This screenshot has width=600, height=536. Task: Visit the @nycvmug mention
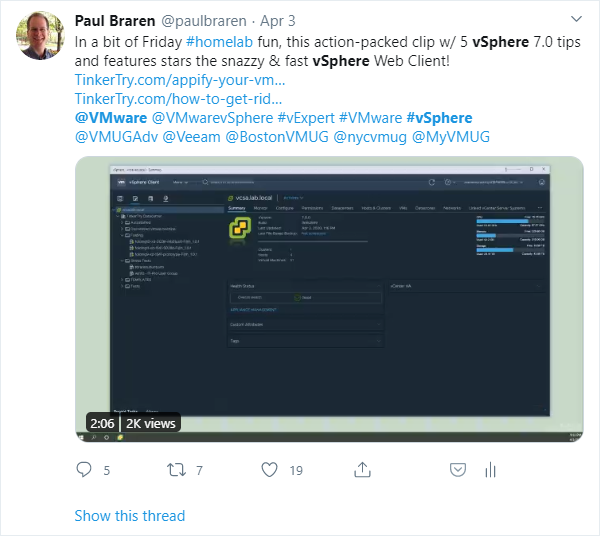pos(370,137)
